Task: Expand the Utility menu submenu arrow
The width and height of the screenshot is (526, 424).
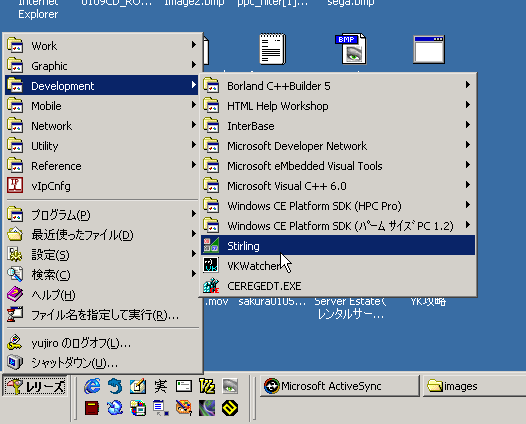Action: 194,145
